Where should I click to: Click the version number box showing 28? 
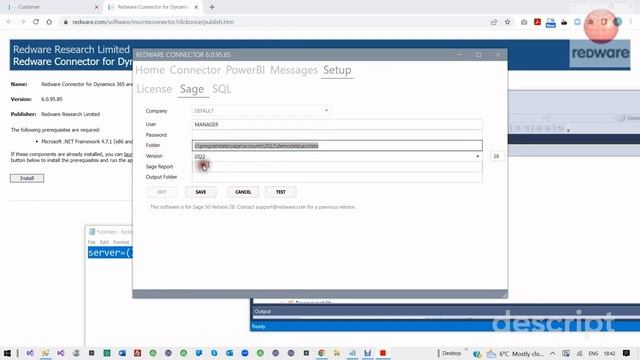(x=496, y=156)
